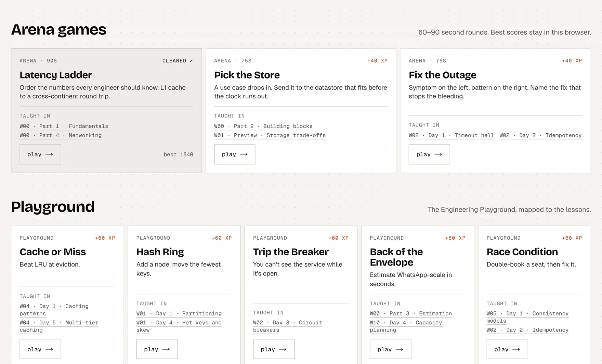
Task: Open W01 Day 4 Hot keys and skew link
Action: 179,326
